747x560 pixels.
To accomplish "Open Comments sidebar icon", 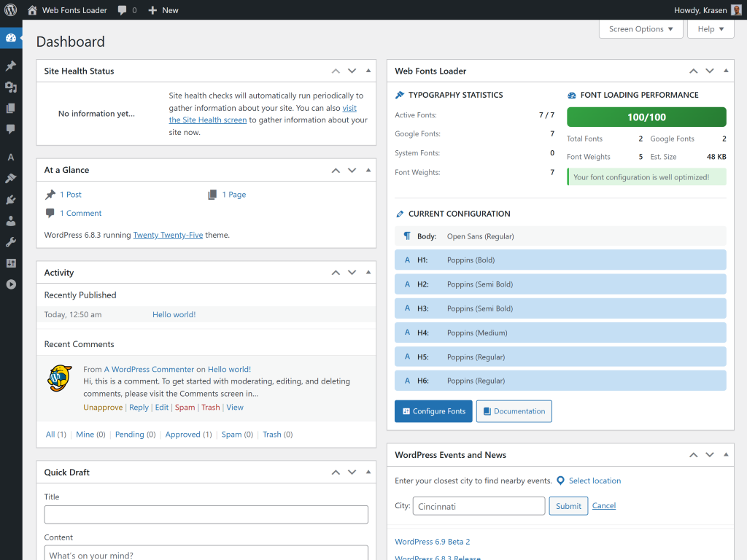I will click(x=11, y=129).
